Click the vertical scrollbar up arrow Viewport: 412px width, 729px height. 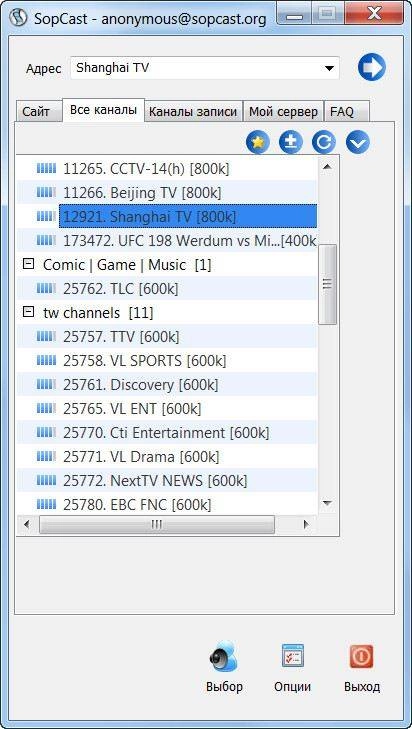click(327, 166)
